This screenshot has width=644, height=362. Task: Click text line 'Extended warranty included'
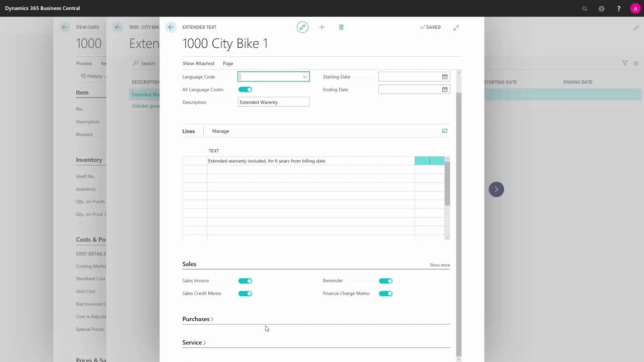click(x=310, y=161)
